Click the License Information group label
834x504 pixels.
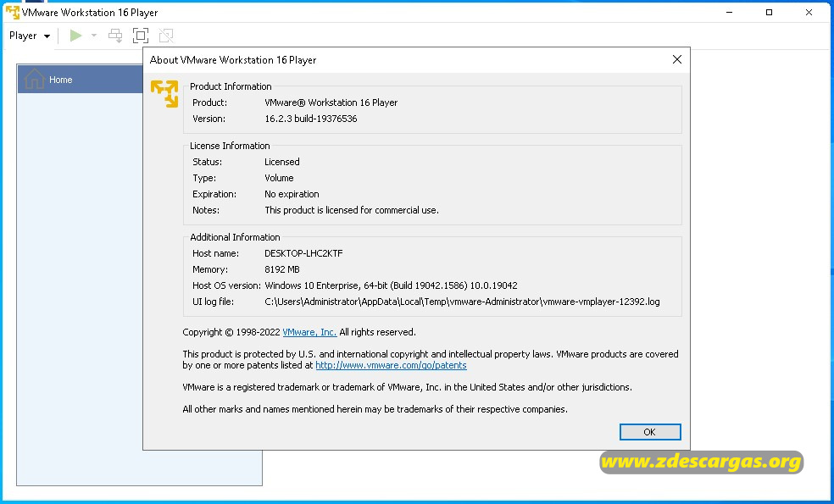coord(230,146)
